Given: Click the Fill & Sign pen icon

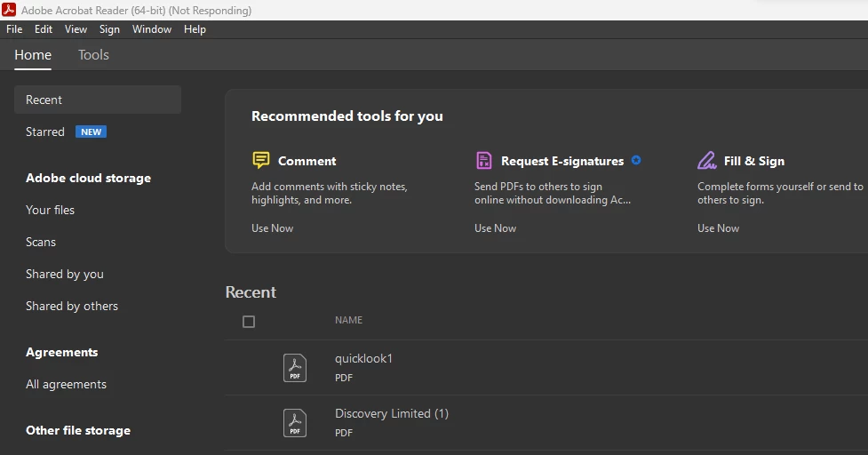Looking at the screenshot, I should (706, 161).
